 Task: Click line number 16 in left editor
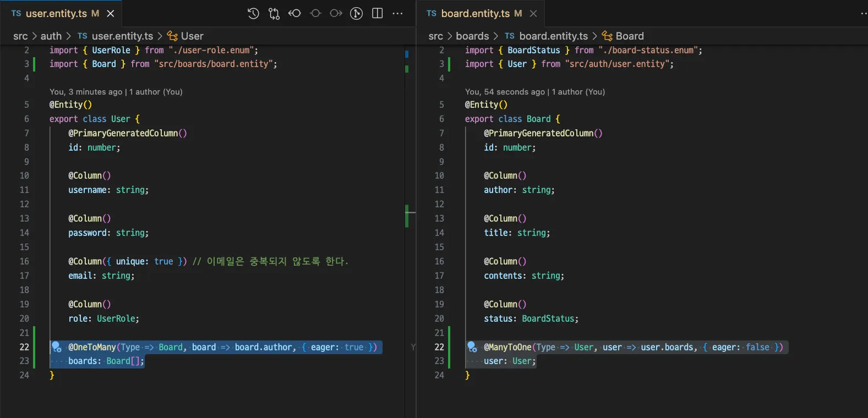click(x=24, y=261)
